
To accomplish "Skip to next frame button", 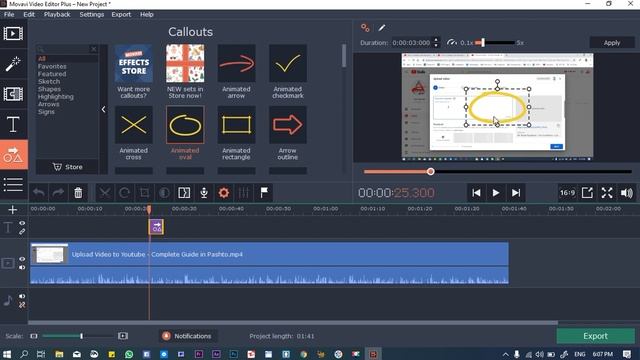I will coord(516,193).
